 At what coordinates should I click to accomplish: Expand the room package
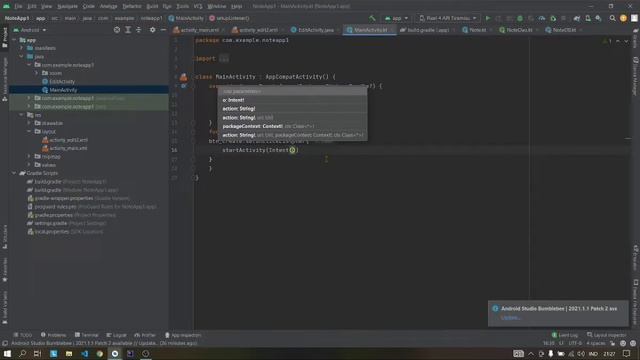[37, 73]
